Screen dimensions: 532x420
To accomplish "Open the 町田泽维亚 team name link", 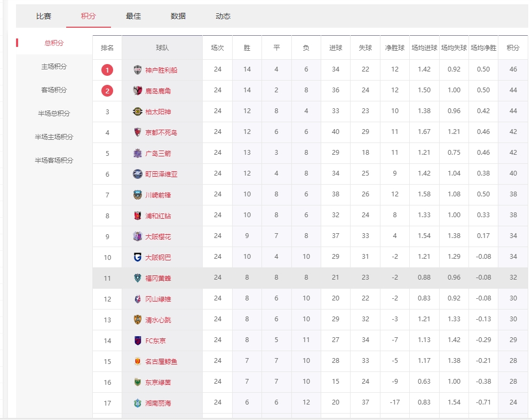I will pos(161,174).
